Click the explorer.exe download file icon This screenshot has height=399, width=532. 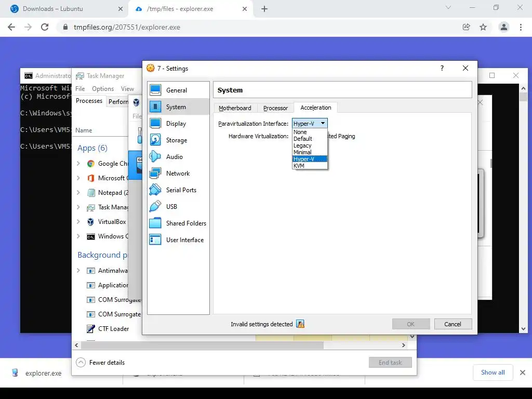coord(15,373)
